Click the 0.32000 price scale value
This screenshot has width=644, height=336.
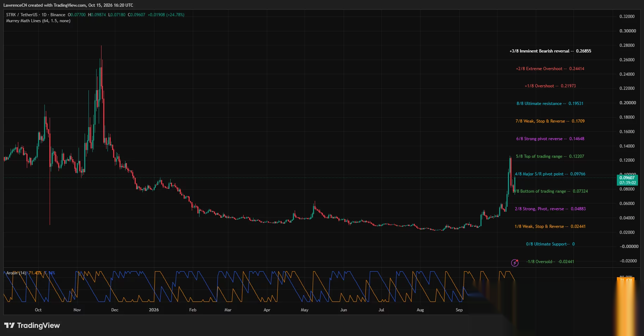pos(627,17)
